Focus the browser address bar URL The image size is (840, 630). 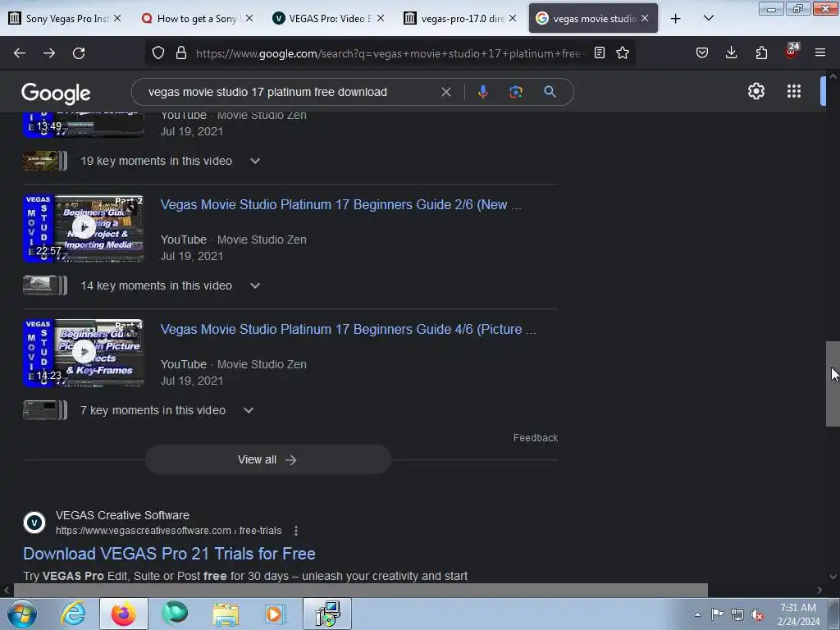point(388,53)
